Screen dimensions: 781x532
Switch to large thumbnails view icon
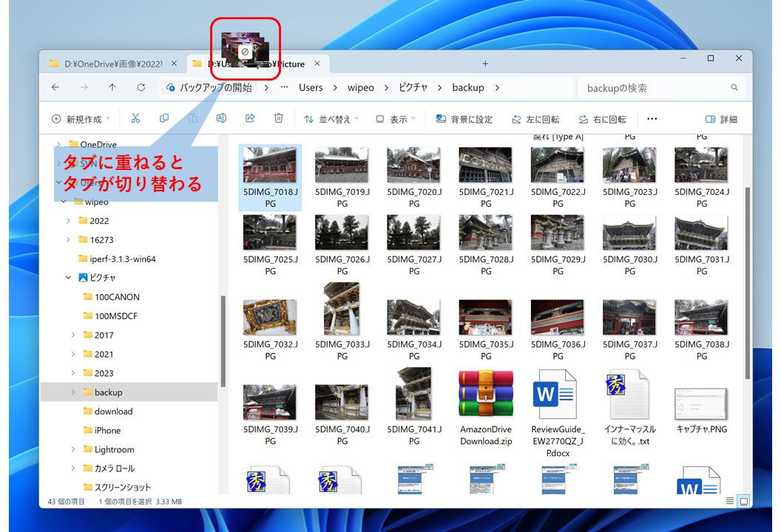pos(743,501)
